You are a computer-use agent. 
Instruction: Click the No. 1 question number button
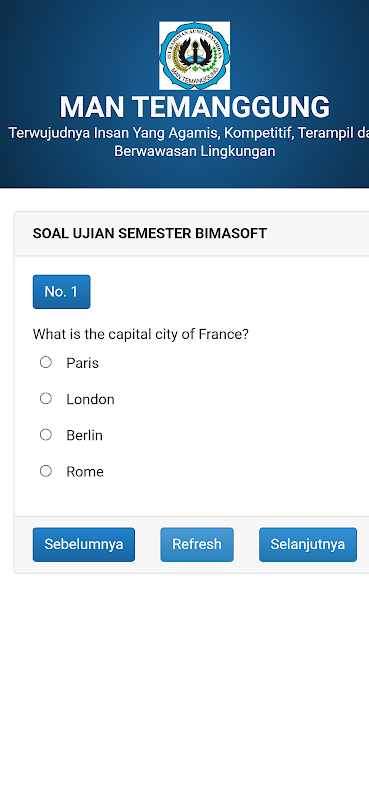(x=61, y=292)
